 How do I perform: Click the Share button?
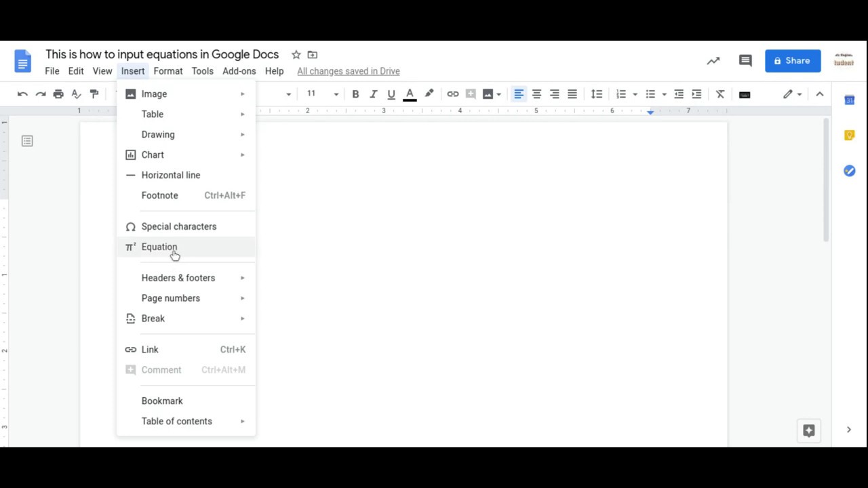tap(793, 61)
